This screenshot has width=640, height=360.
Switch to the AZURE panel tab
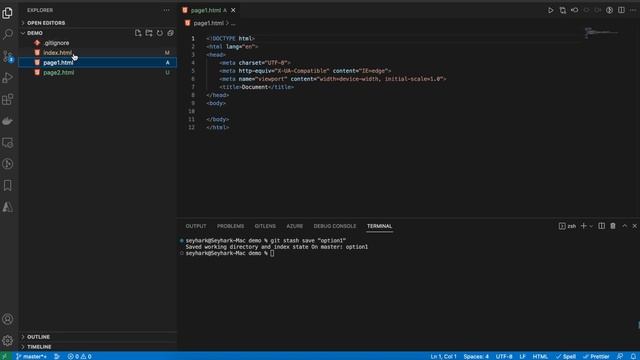(295, 226)
